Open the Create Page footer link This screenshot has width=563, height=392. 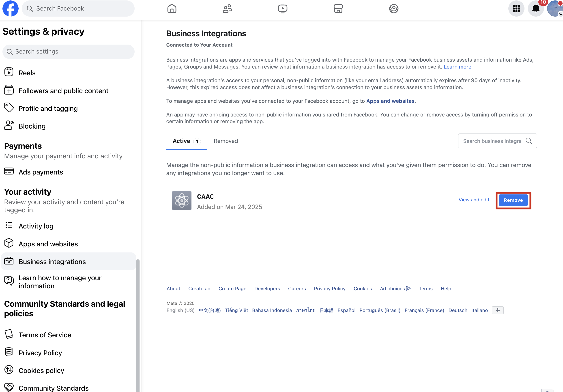click(x=232, y=289)
